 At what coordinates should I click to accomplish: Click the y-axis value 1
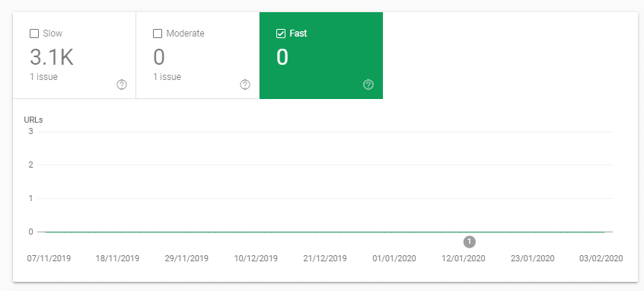pyautogui.click(x=30, y=198)
